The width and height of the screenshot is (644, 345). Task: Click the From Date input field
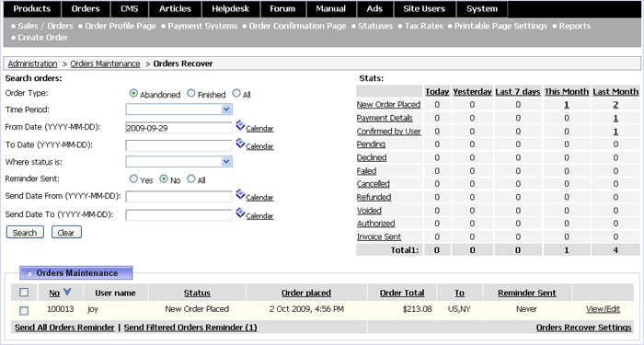click(x=179, y=128)
